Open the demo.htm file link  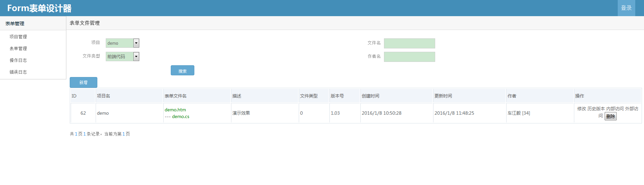click(x=175, y=110)
